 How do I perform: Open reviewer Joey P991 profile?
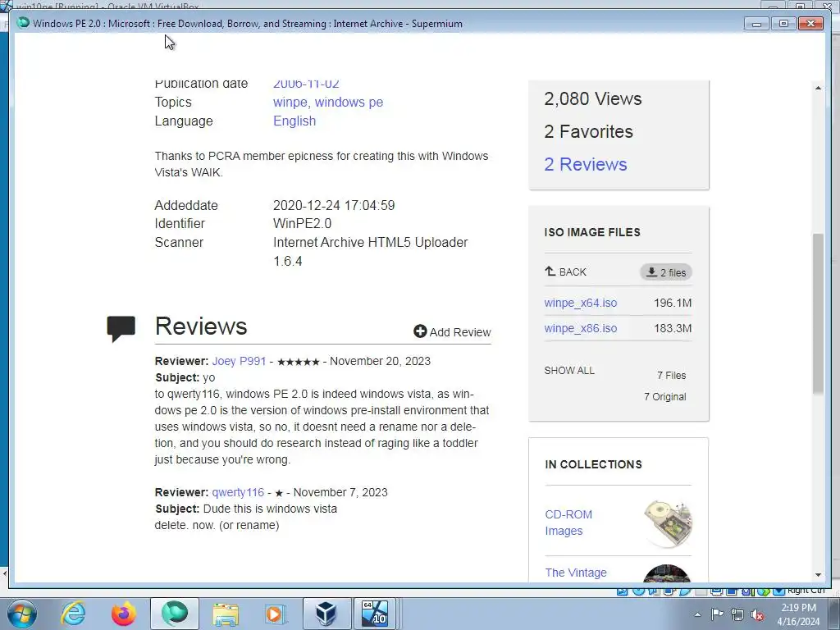tap(239, 361)
